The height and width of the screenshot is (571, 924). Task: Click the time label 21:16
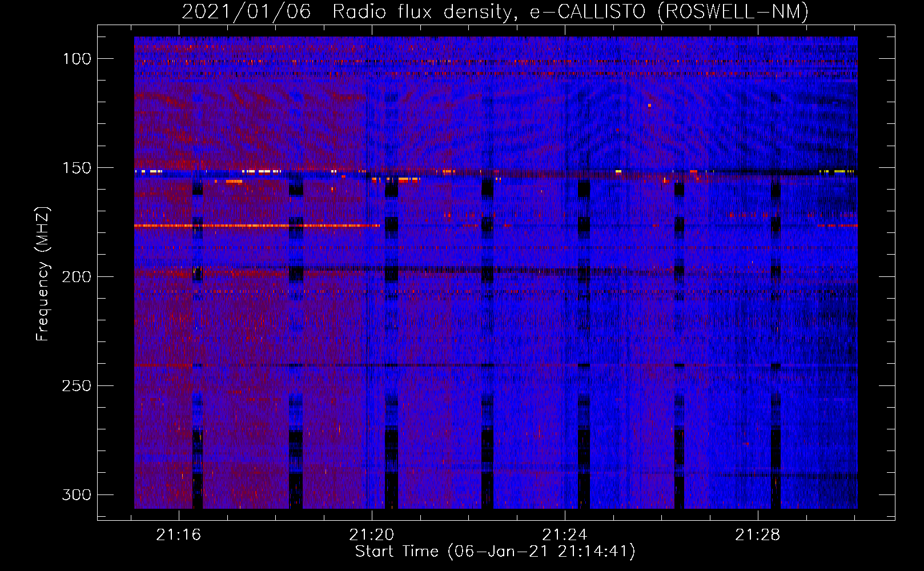coord(179,535)
